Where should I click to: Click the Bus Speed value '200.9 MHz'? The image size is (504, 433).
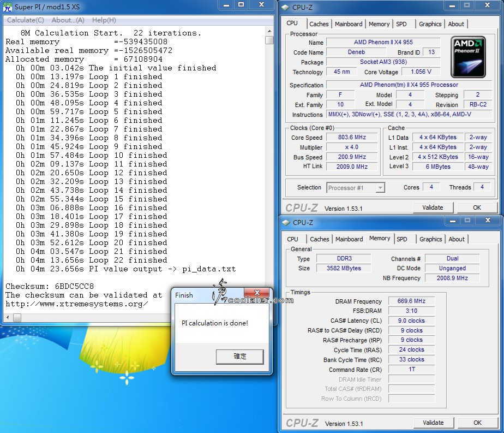point(352,157)
